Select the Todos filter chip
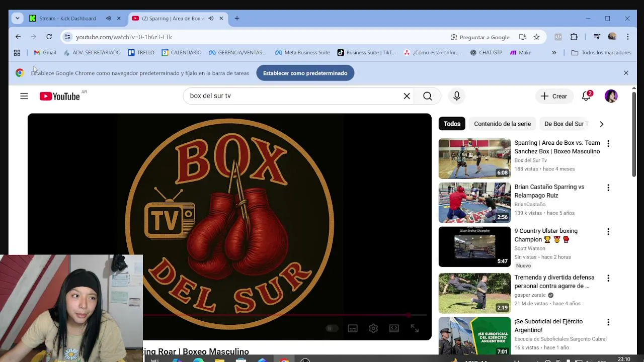 [452, 124]
